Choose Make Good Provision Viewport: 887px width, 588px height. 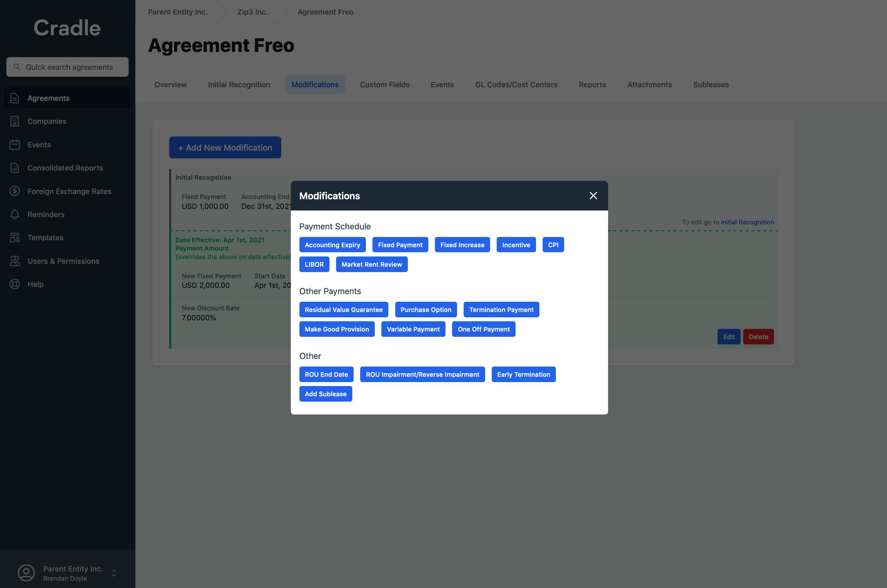337,329
